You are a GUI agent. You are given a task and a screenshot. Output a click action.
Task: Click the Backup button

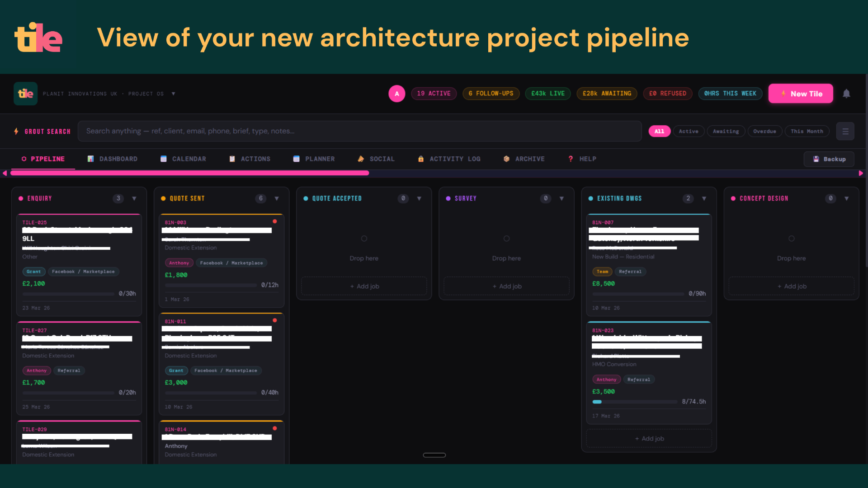829,159
